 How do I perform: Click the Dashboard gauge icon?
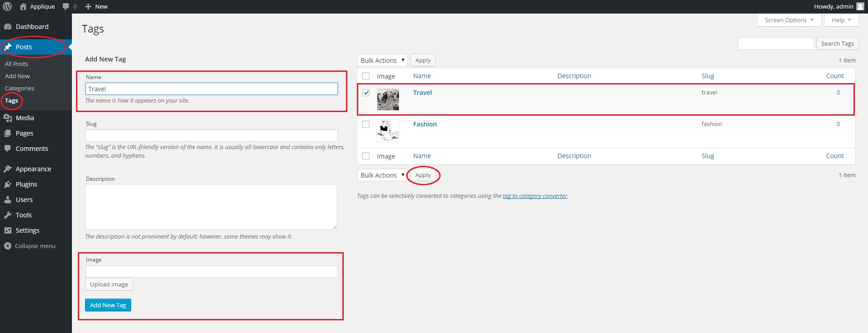point(8,27)
